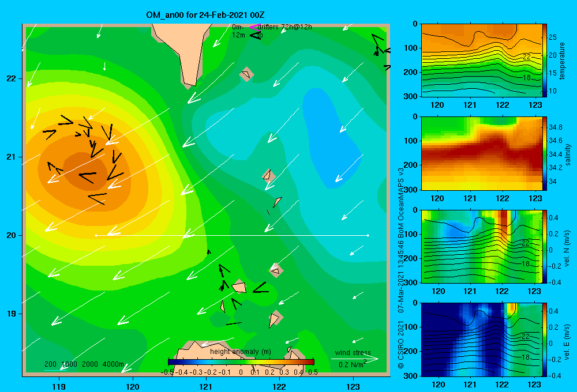Click the 'wind stress' label
The width and height of the screenshot is (577, 392).
pyautogui.click(x=353, y=352)
